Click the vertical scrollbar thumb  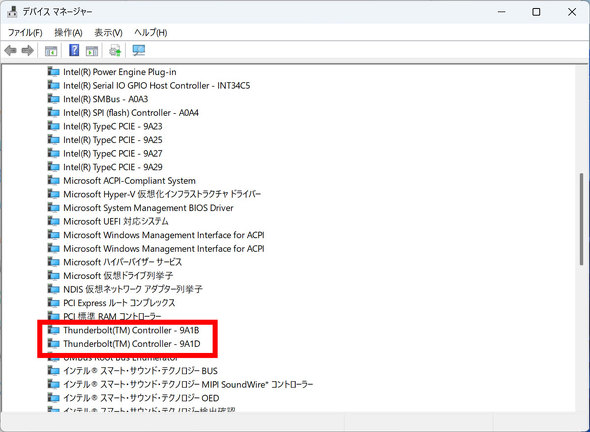point(582,219)
